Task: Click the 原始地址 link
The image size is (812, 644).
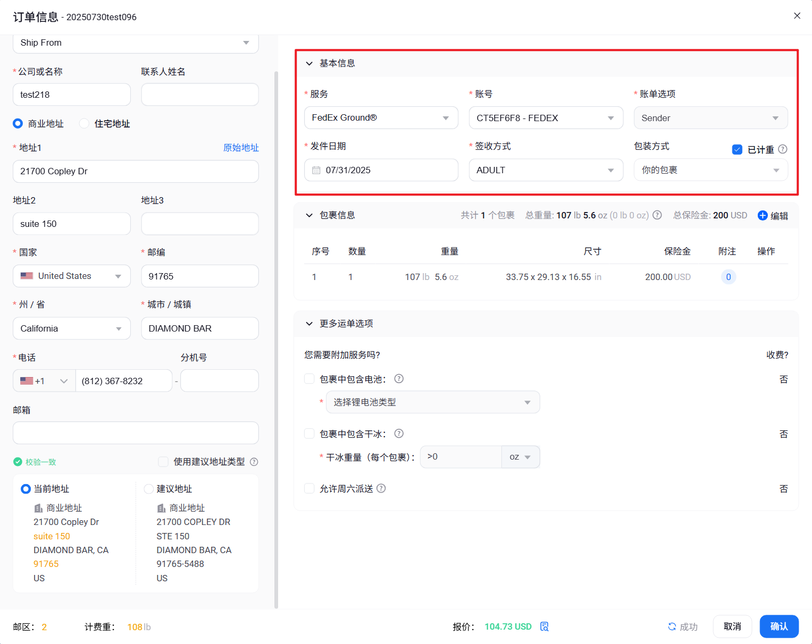Action: (x=241, y=148)
